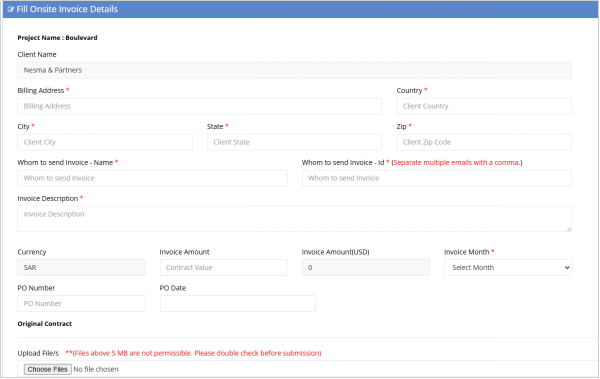Select the Client State input box
Viewport: 600px width, 379px height.
click(x=294, y=142)
